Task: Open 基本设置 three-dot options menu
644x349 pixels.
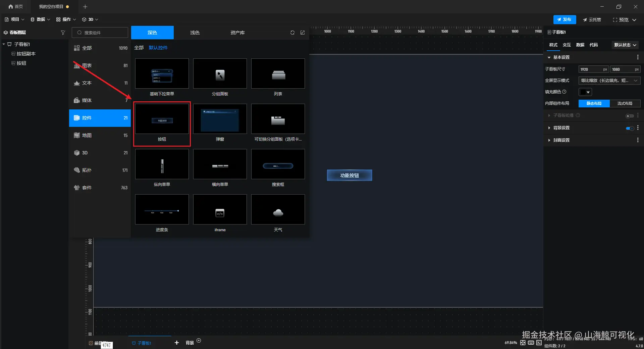Action: (x=638, y=57)
